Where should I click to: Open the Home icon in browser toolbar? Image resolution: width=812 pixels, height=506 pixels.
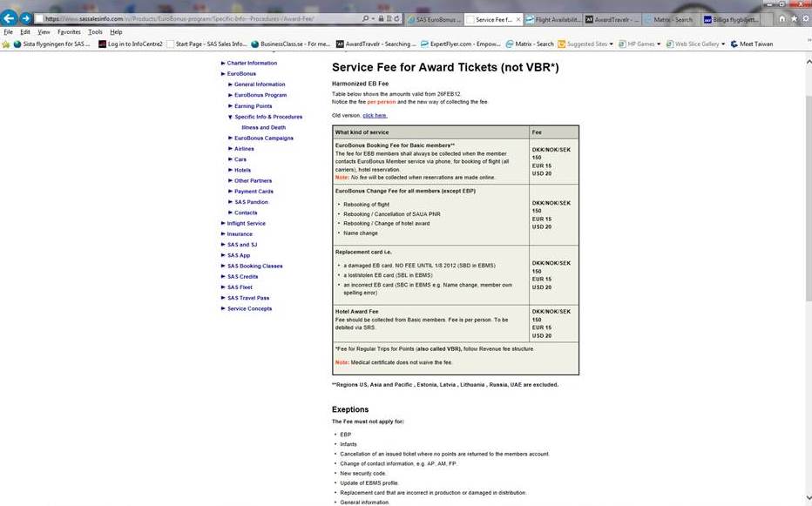tap(782, 18)
